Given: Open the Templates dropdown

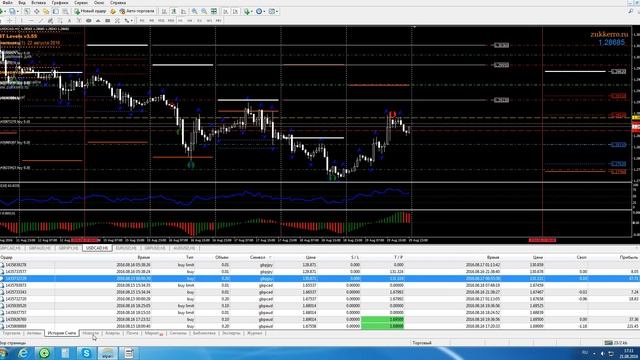Looking at the screenshot, I should [x=277, y=11].
